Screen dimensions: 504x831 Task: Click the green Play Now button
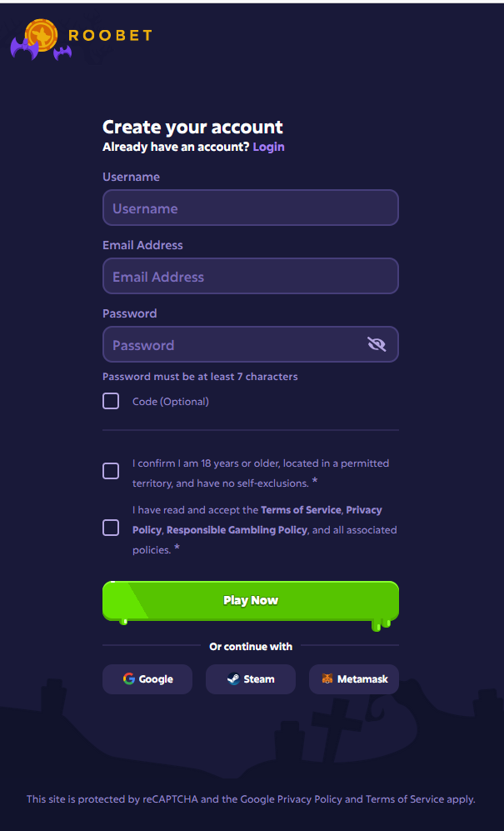click(251, 600)
